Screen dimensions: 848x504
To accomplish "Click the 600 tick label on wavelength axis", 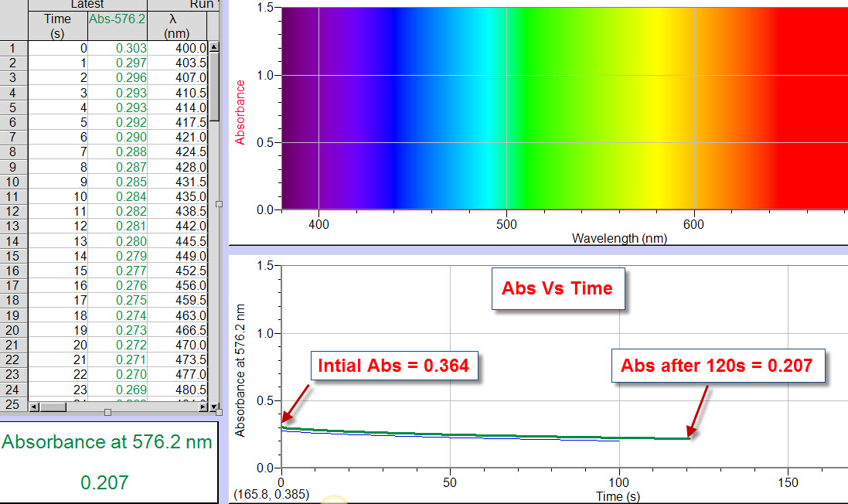I will coord(693,224).
